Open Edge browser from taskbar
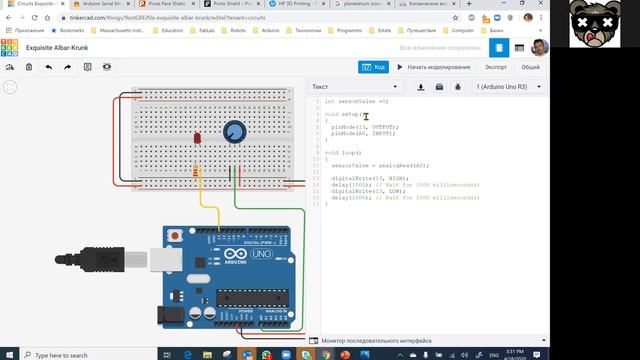 point(187,355)
